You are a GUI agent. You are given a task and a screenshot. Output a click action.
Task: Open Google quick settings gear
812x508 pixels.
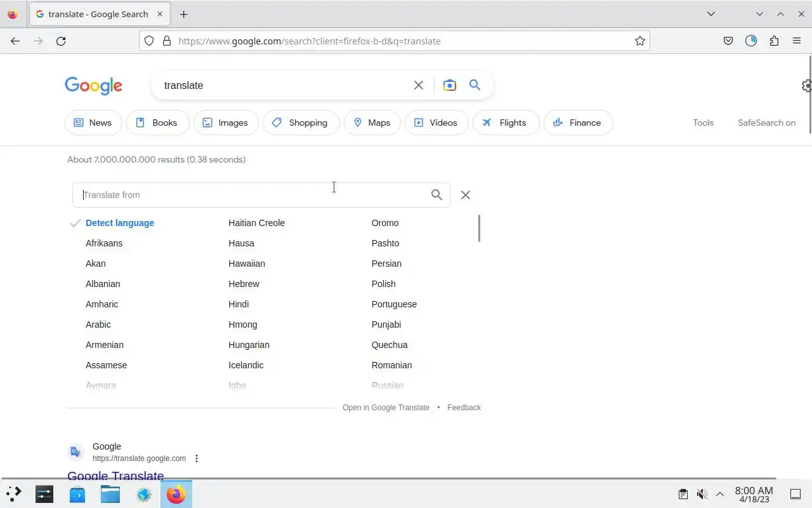[806, 86]
